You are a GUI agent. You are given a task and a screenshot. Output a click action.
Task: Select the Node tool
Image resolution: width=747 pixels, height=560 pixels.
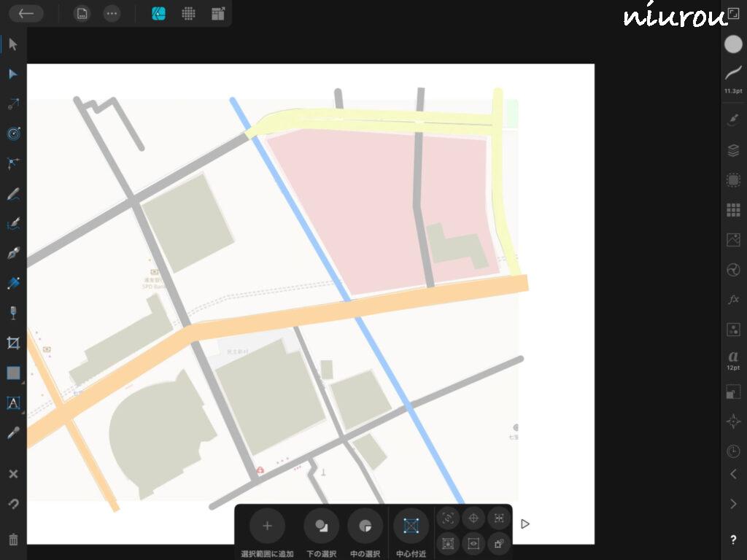click(13, 74)
